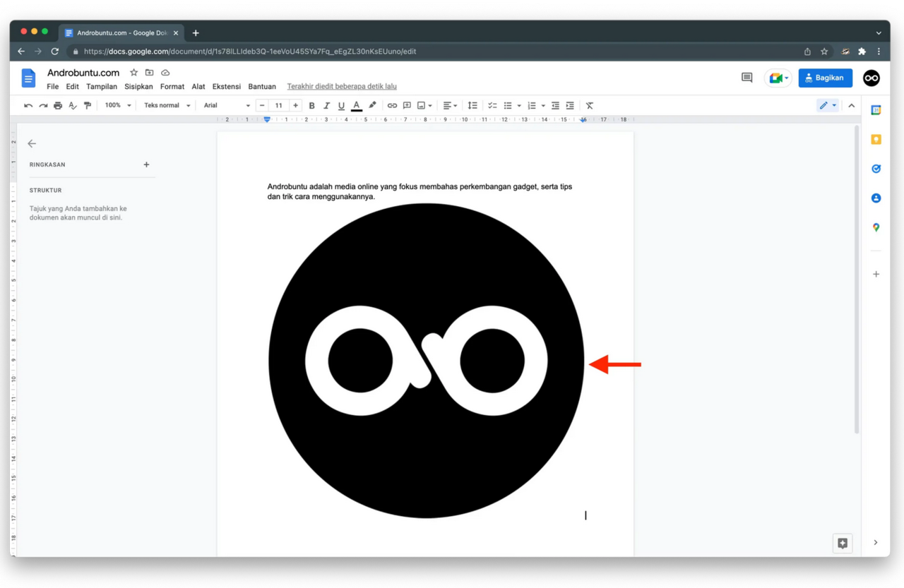Click the Explore button at bottom right
Image resolution: width=904 pixels, height=588 pixels.
[x=843, y=543]
